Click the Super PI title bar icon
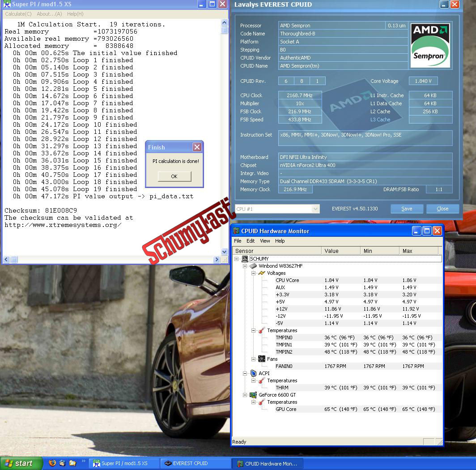The image size is (476, 470). pyautogui.click(x=7, y=4)
